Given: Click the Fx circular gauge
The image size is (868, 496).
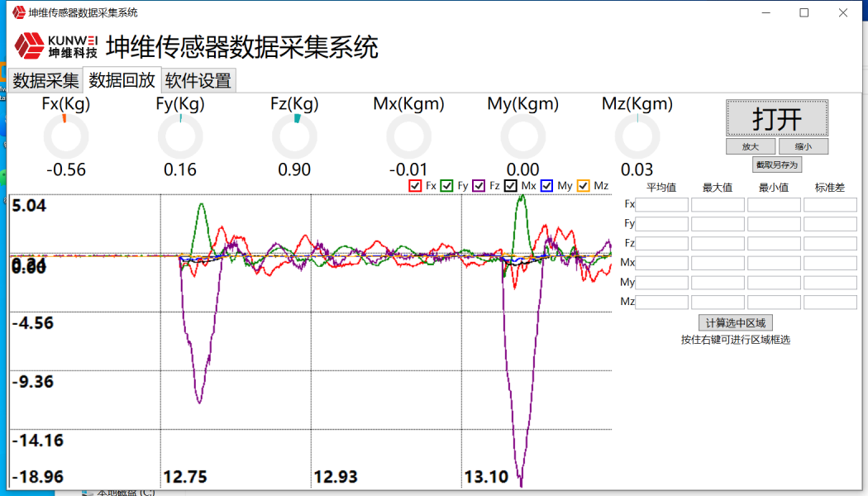Looking at the screenshot, I should (x=65, y=137).
